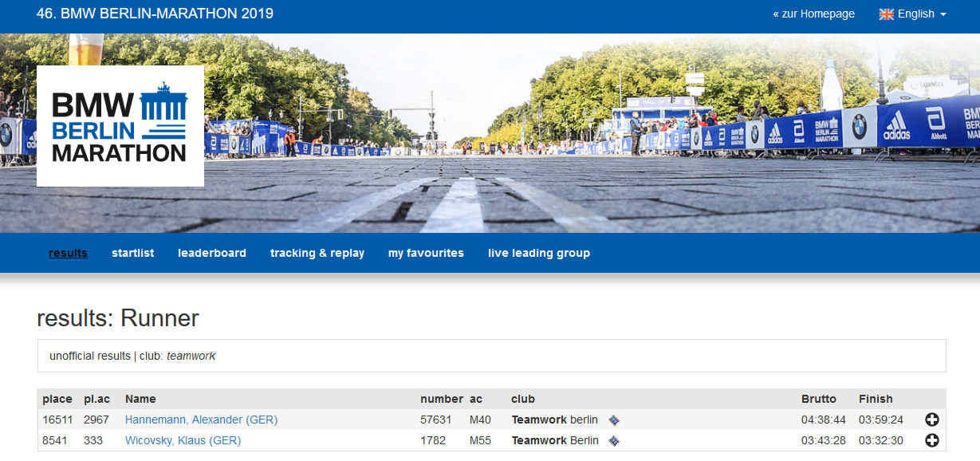Image resolution: width=980 pixels, height=461 pixels.
Task: Expand details plus icon for Hannemann row
Action: pyautogui.click(x=931, y=420)
